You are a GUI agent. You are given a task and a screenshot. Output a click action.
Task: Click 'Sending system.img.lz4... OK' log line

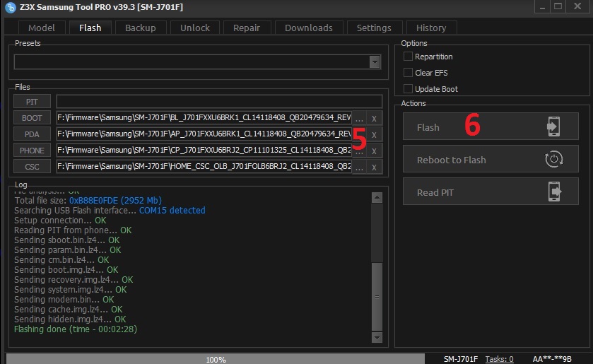click(x=71, y=290)
